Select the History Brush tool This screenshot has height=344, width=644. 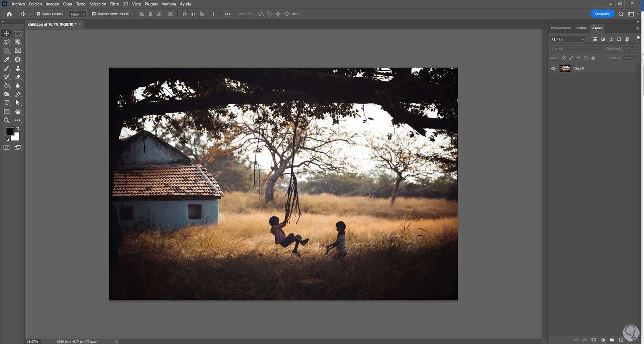[7, 77]
